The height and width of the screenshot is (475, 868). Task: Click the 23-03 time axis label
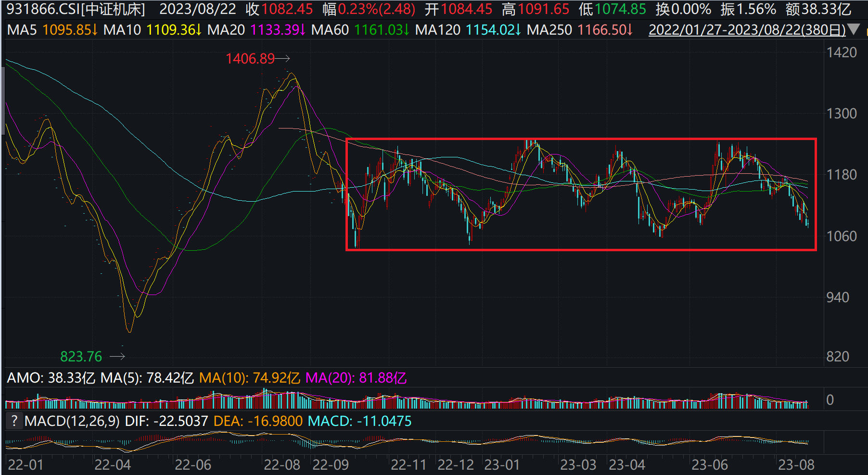coord(578,465)
